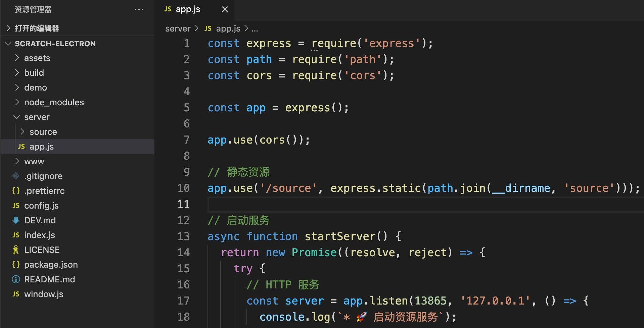
Task: Close the app.js editor tab
Action: [x=225, y=9]
